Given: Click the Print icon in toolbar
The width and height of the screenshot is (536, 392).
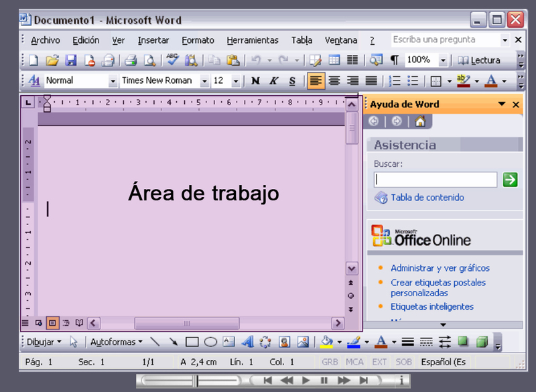Looking at the screenshot, I should [131, 60].
